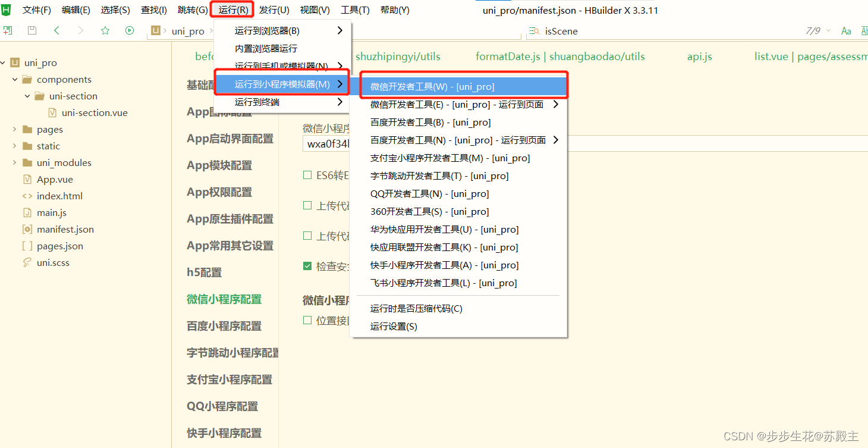Click the run play toolbar icon
The image size is (868, 448).
(130, 30)
